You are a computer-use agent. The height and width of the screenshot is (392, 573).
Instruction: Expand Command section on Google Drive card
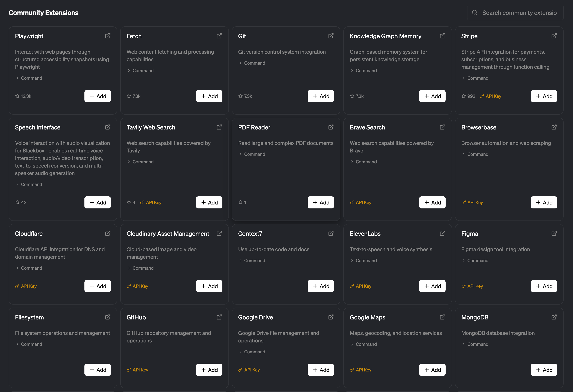[x=252, y=352]
